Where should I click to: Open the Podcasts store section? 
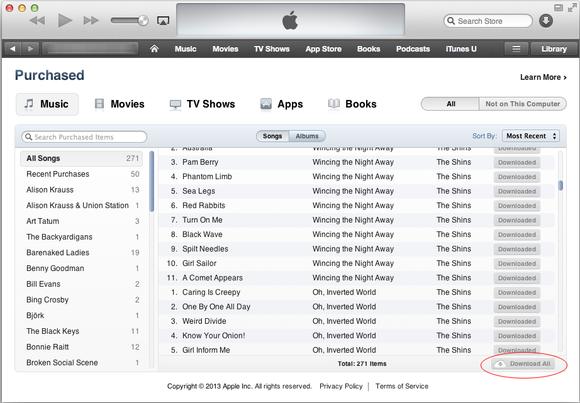(x=413, y=49)
